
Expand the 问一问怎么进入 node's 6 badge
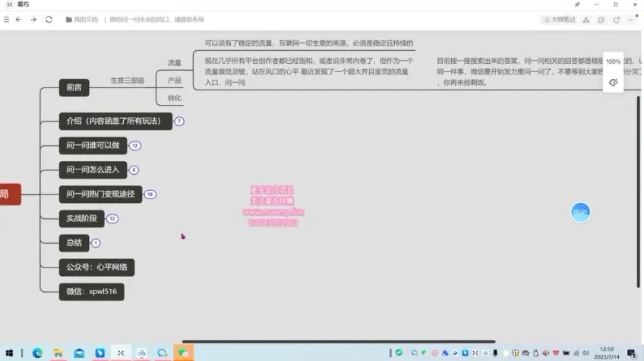pos(134,169)
